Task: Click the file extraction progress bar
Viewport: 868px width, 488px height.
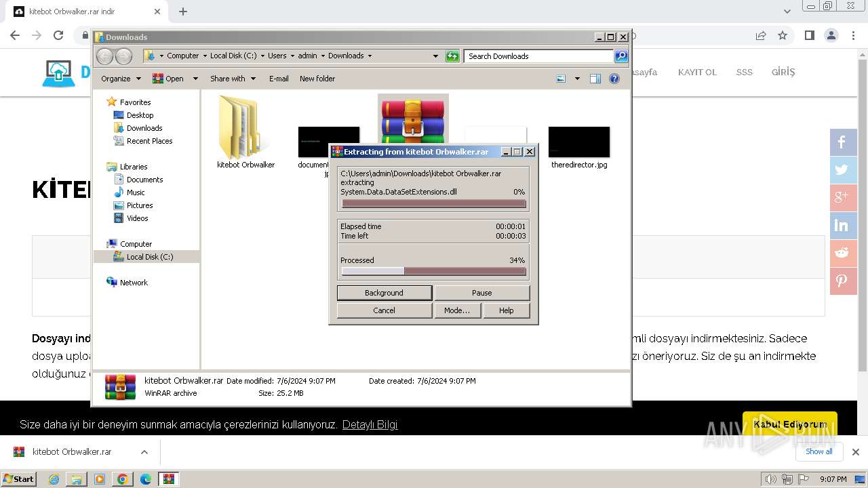Action: (x=434, y=203)
